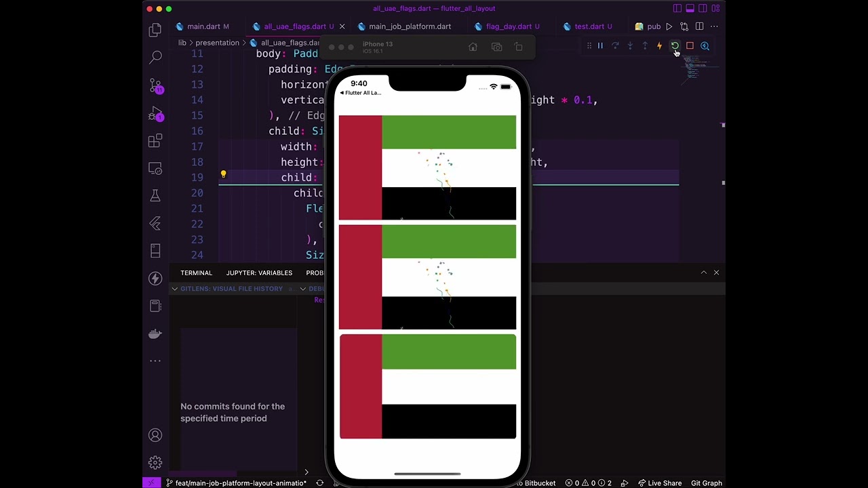
Task: Open the Extensions view
Action: click(x=155, y=140)
